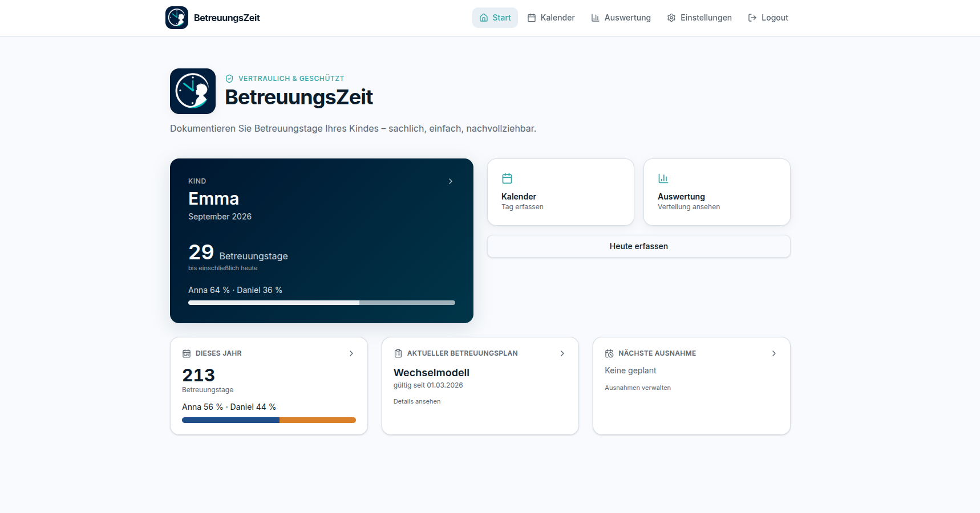Click the large BetreuungsZeit clock logo
This screenshot has height=513, width=980.
[193, 91]
